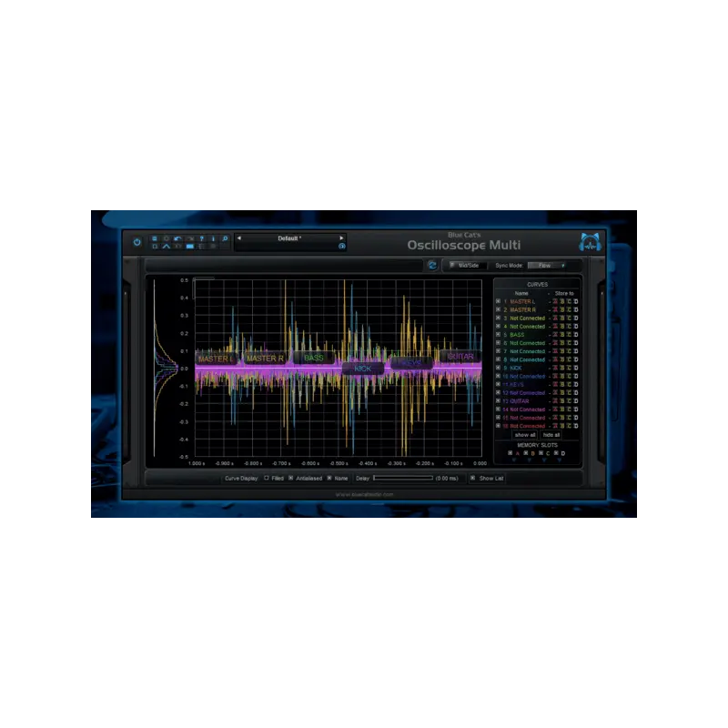Open the circular preset icon below Default
Image resolution: width=728 pixels, height=728 pixels.
342,246
